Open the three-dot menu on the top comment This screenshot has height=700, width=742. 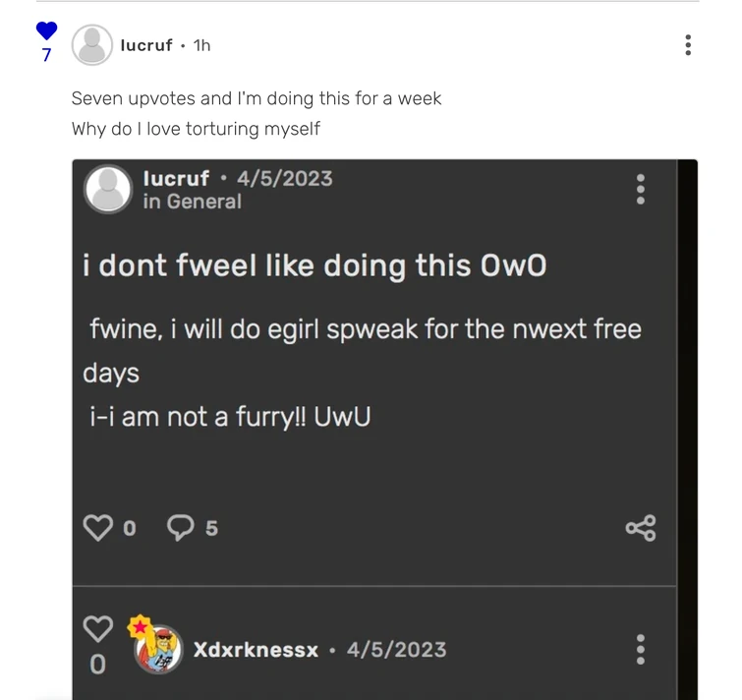click(x=688, y=45)
